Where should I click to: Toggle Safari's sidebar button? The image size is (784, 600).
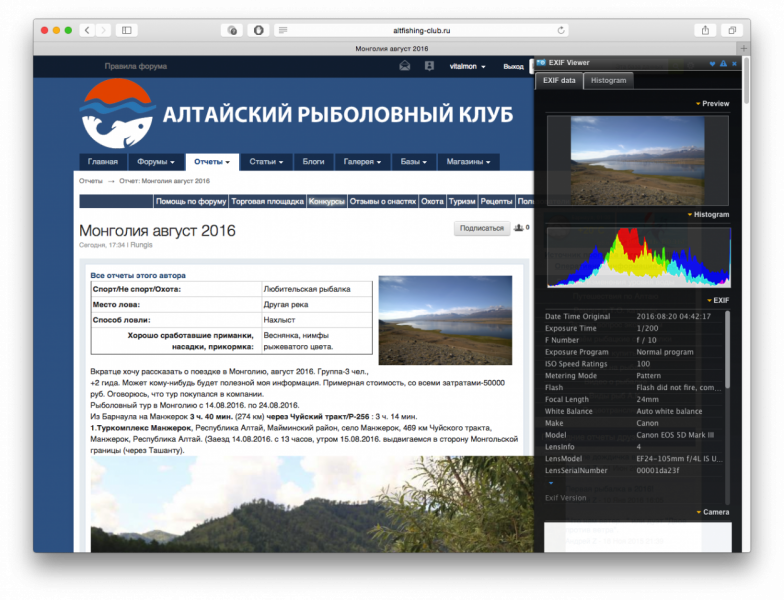tap(127, 30)
